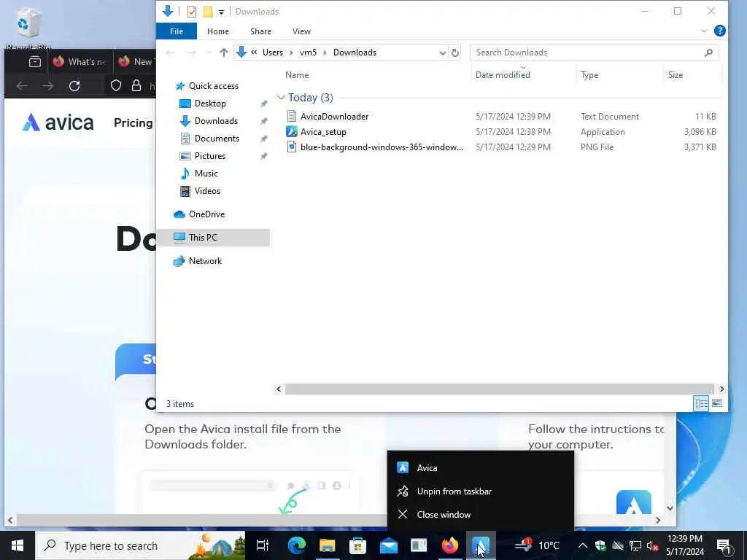Open the Firefox tab list button
Screen dimensions: 747x560
35,61
